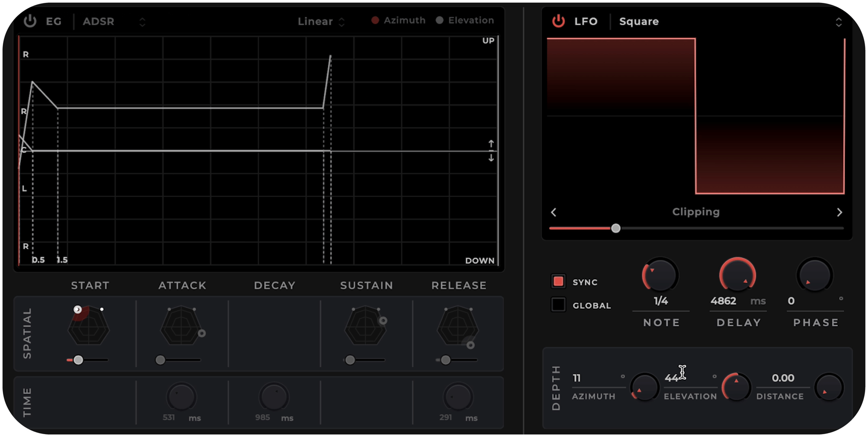The width and height of the screenshot is (868, 437).
Task: Click the attack time value 531
Action: (169, 417)
